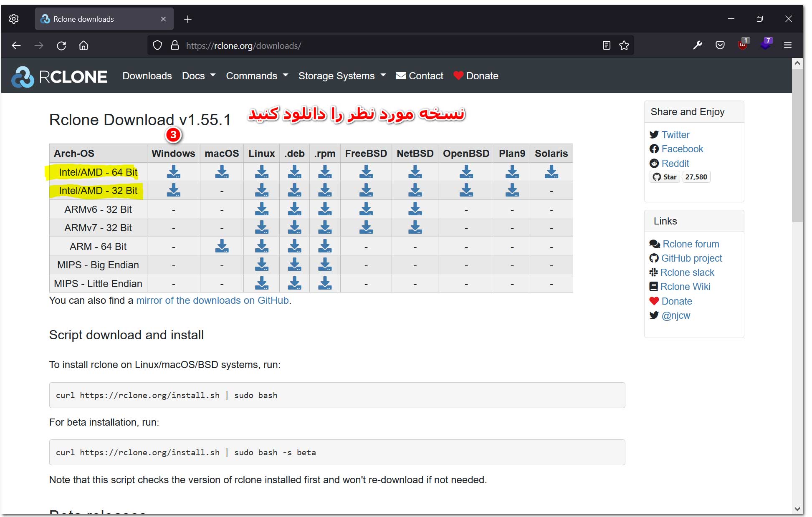
Task: Click the Rclone forum link under Links
Action: point(690,244)
